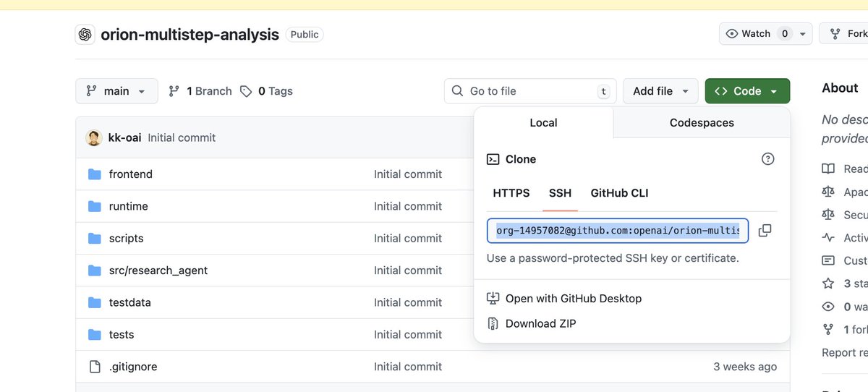Click the .gitignore file icon
Screen dimensions: 868x392
pyautogui.click(x=95, y=367)
